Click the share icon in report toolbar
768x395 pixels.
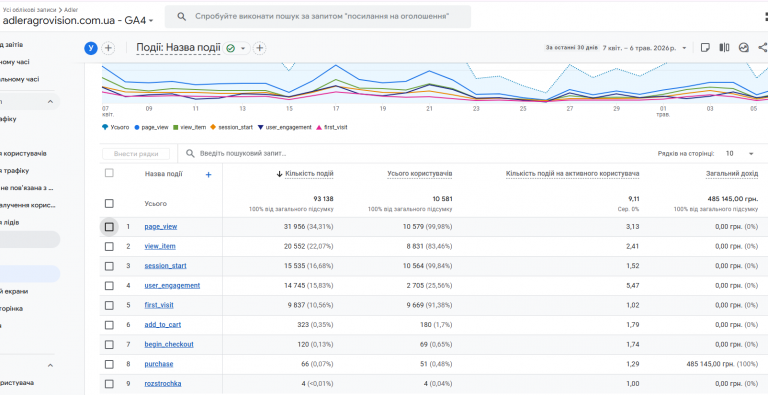(x=763, y=48)
